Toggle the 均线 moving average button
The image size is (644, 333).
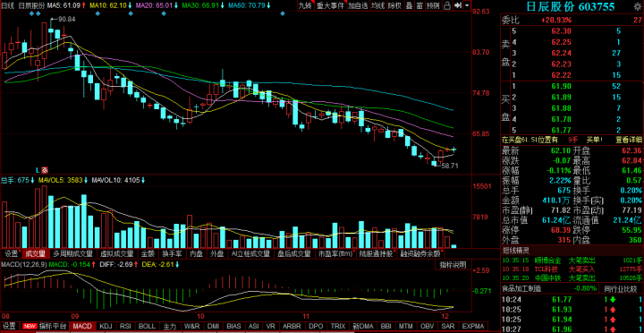coord(377,5)
